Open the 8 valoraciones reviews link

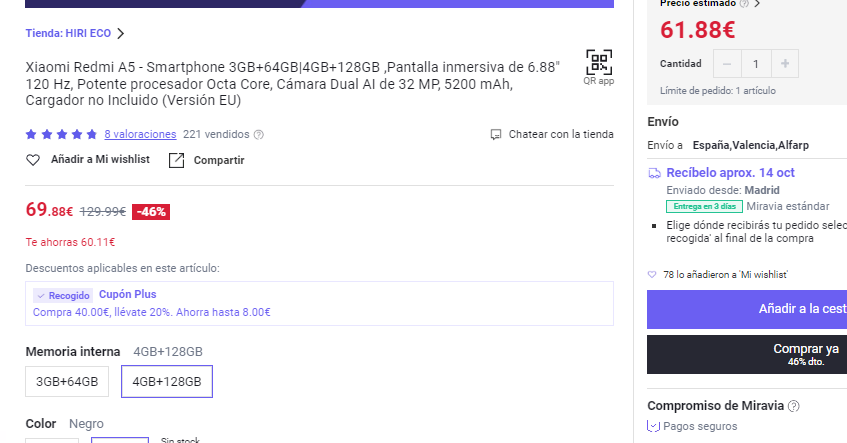pyautogui.click(x=140, y=134)
